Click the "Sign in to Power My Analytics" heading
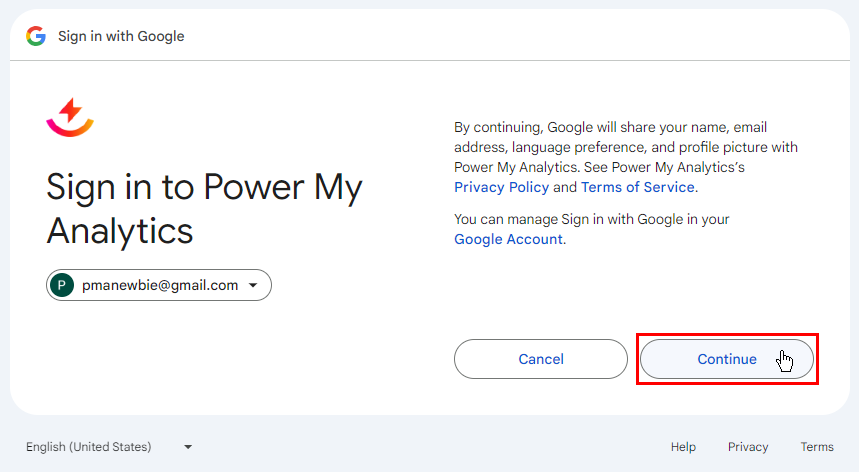 coord(204,208)
